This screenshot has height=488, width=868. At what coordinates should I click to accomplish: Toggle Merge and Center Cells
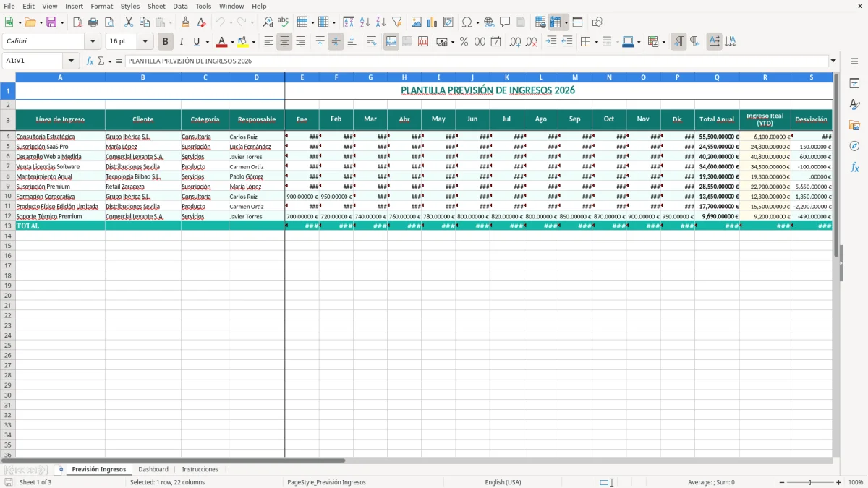[x=391, y=42]
